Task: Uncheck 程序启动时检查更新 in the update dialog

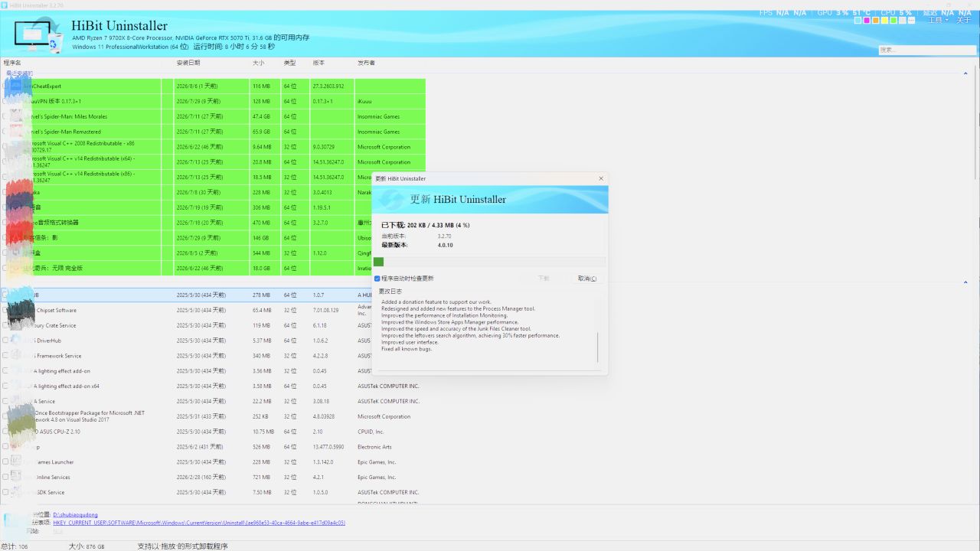Action: [377, 279]
